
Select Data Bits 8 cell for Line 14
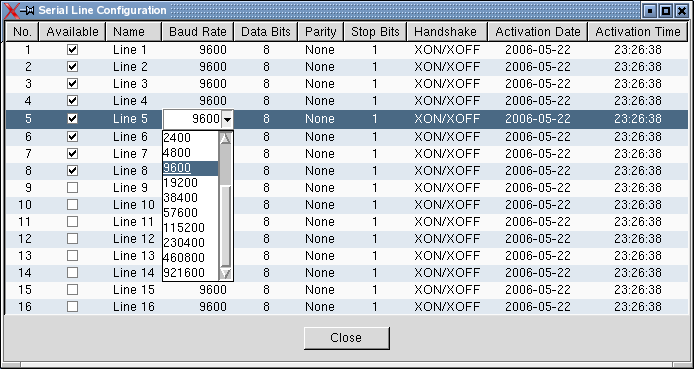[266, 273]
